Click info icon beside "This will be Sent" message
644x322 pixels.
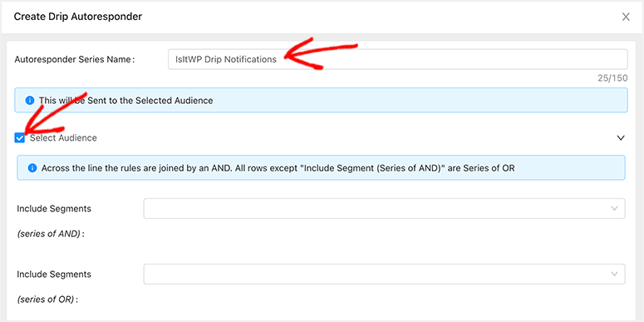[29, 101]
